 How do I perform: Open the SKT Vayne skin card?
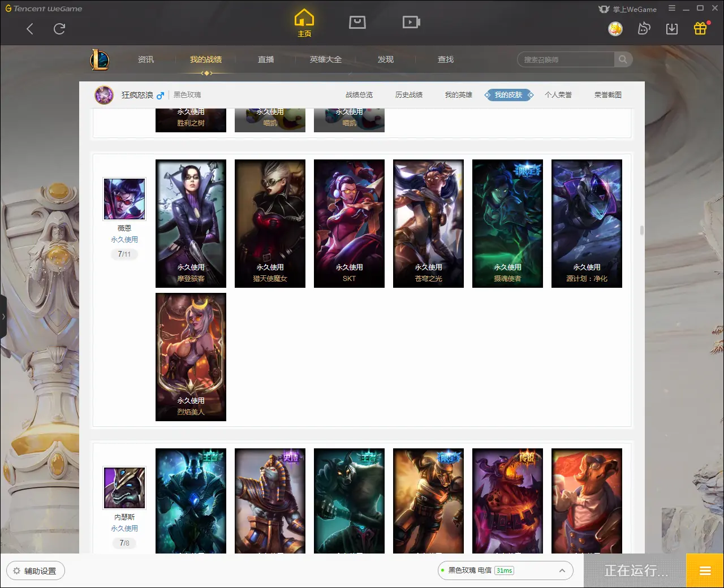(x=349, y=223)
